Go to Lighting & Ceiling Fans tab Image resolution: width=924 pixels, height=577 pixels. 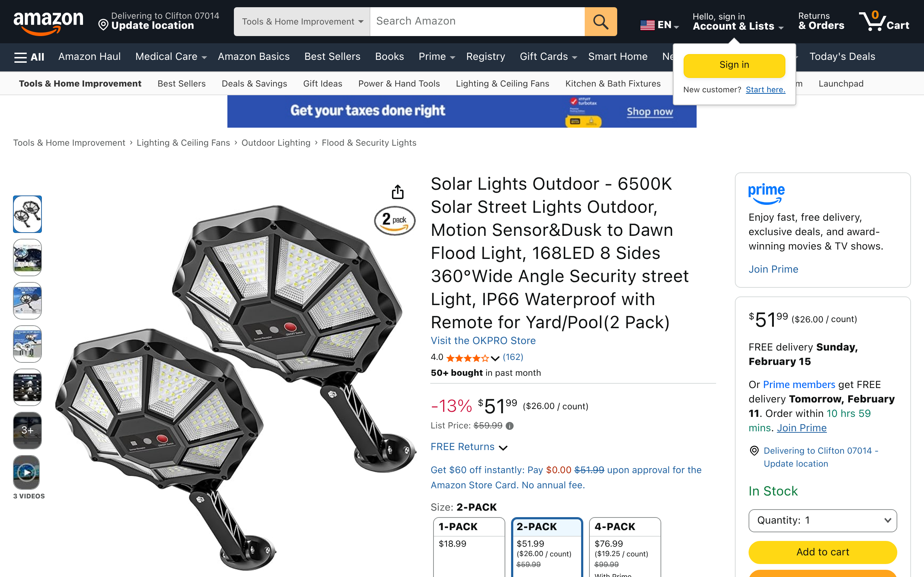click(502, 84)
